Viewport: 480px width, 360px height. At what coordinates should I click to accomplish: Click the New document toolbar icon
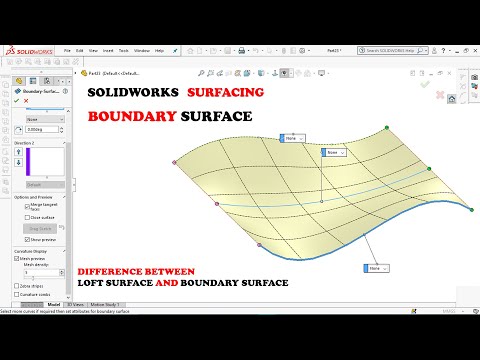point(199,51)
